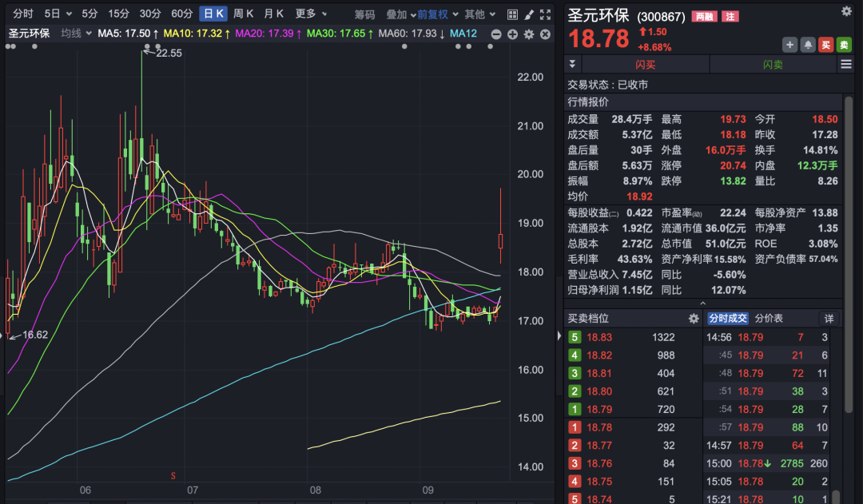Switch to 分时 intraday tab
Screen dimensions: 863x504
(23, 14)
